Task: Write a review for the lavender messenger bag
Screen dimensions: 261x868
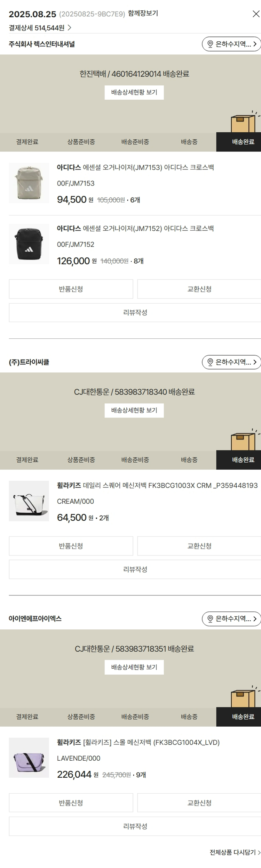Action: click(135, 826)
